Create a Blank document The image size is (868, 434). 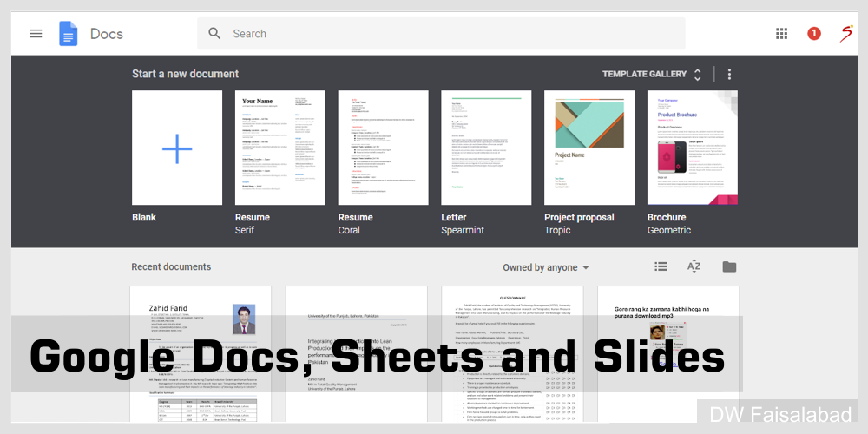tap(177, 148)
